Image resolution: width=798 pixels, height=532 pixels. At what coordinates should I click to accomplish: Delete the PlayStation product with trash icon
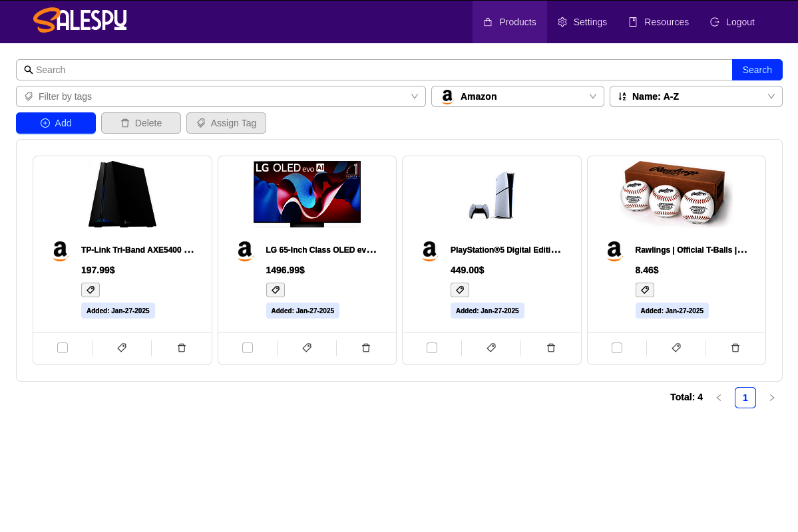click(550, 348)
